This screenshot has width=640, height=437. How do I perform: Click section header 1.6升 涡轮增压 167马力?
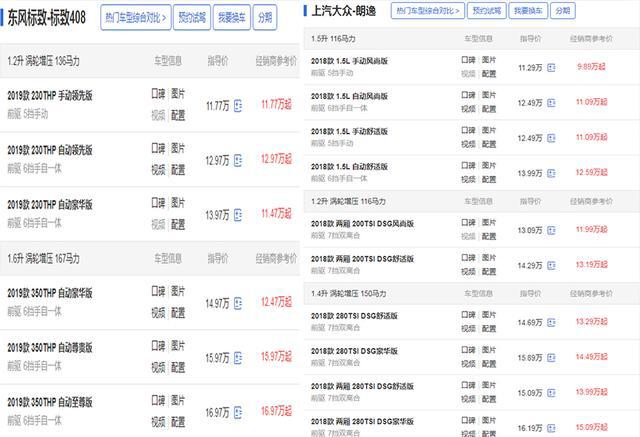click(43, 258)
